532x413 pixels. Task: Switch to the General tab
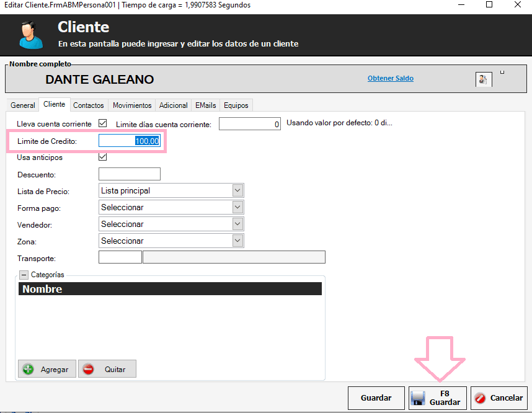[x=23, y=105]
